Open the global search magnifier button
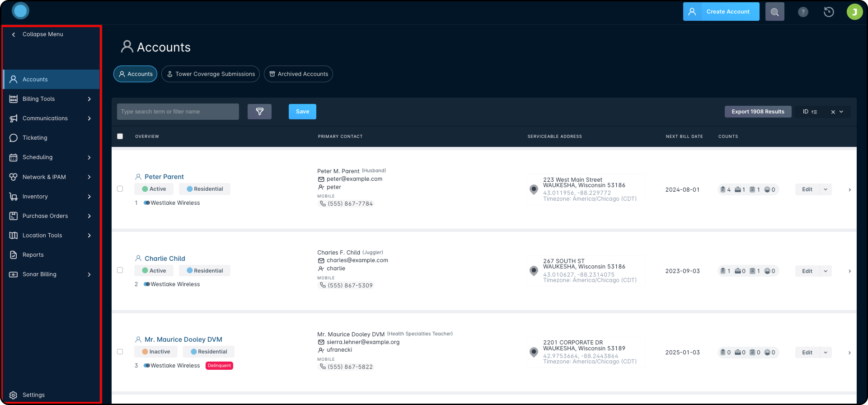The width and height of the screenshot is (868, 405). point(774,12)
